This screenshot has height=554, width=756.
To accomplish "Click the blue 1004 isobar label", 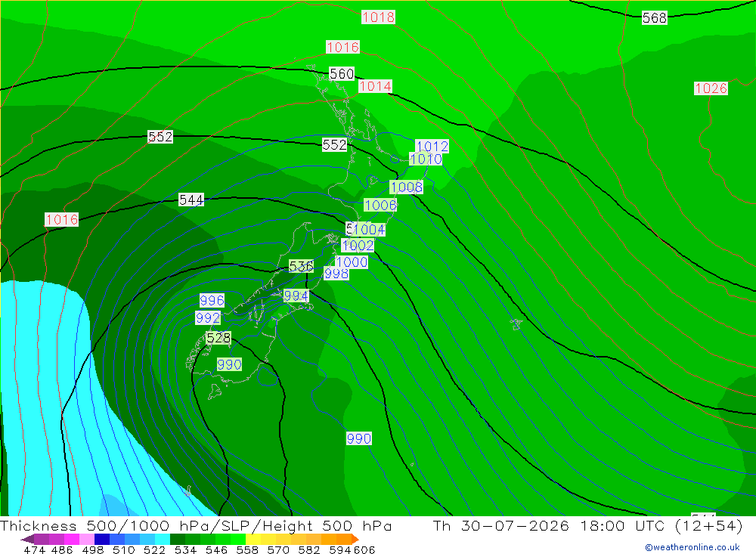I will (x=369, y=230).
